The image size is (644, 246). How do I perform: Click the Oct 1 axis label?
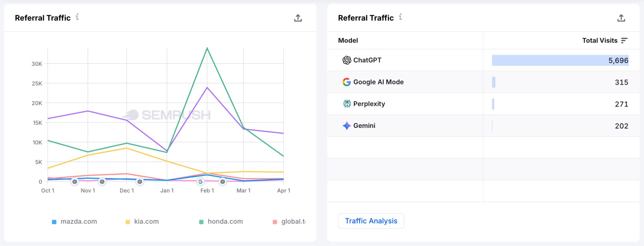click(x=48, y=191)
